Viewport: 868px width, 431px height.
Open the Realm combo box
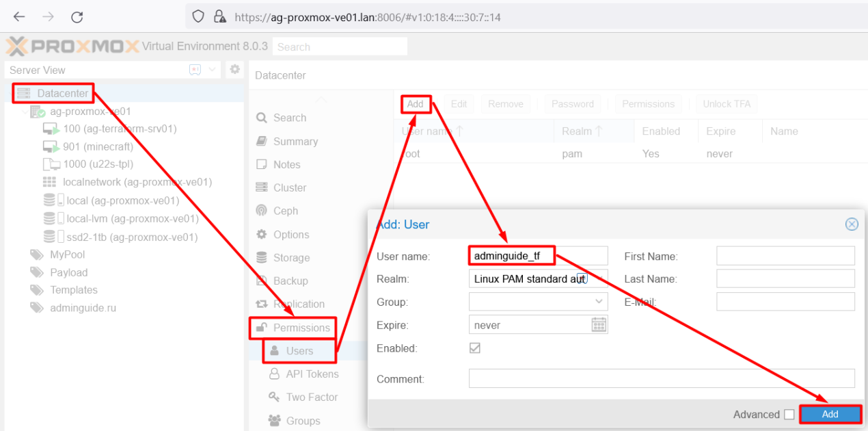539,278
